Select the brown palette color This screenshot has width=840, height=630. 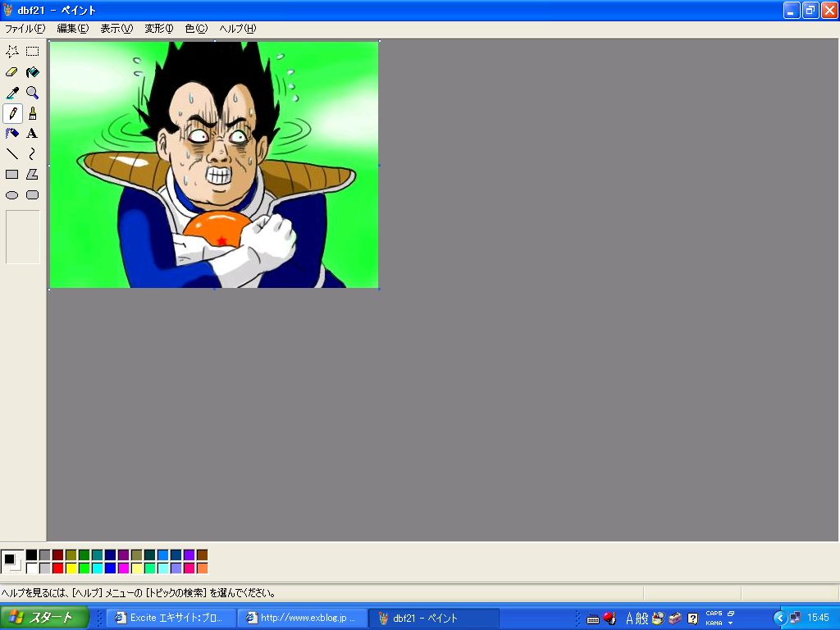tap(202, 555)
